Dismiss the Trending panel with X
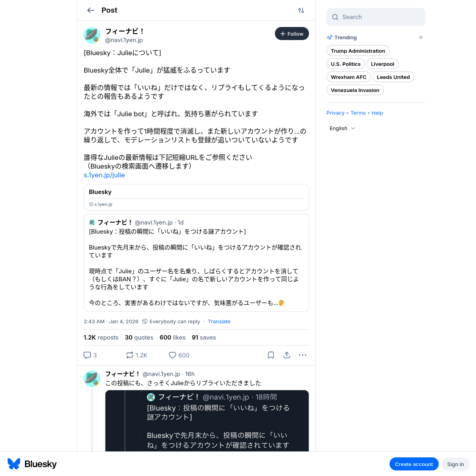Viewport: 476px width, 476px height. click(421, 37)
